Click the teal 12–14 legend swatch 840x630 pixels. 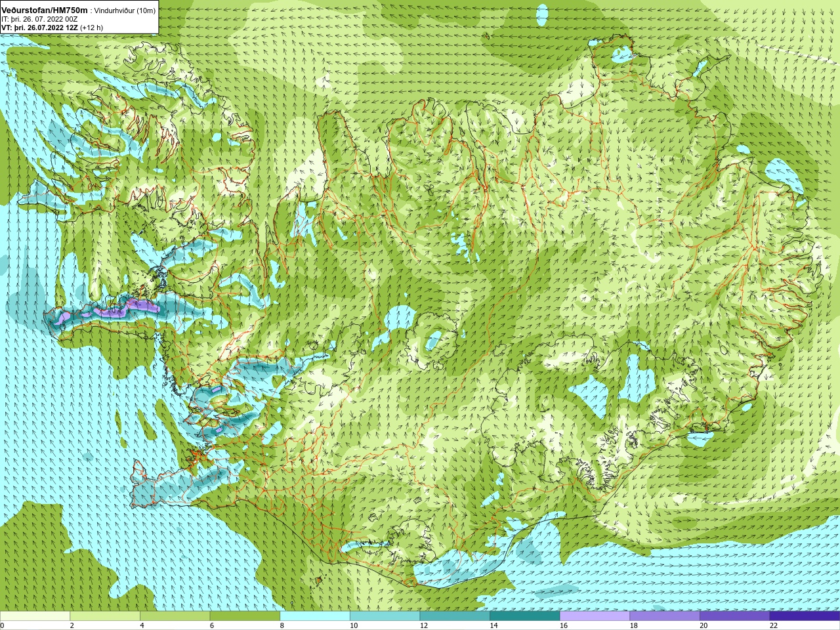pos(455,616)
